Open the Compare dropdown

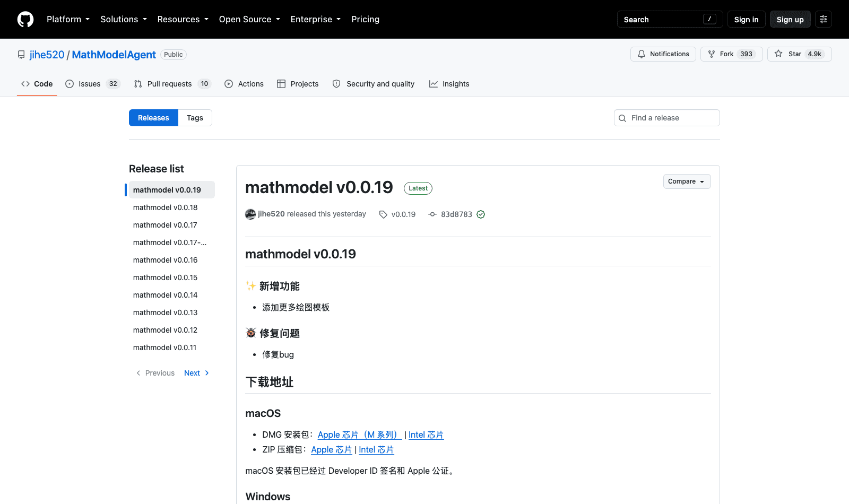click(x=687, y=181)
